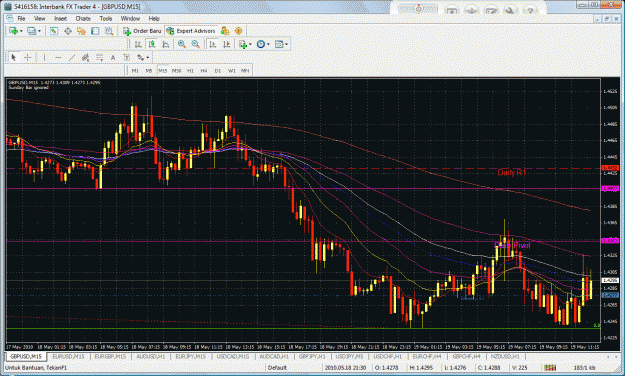Image resolution: width=625 pixels, height=376 pixels.
Task: Switch to the AUDUSD,H1 chart tab
Action: (151, 356)
